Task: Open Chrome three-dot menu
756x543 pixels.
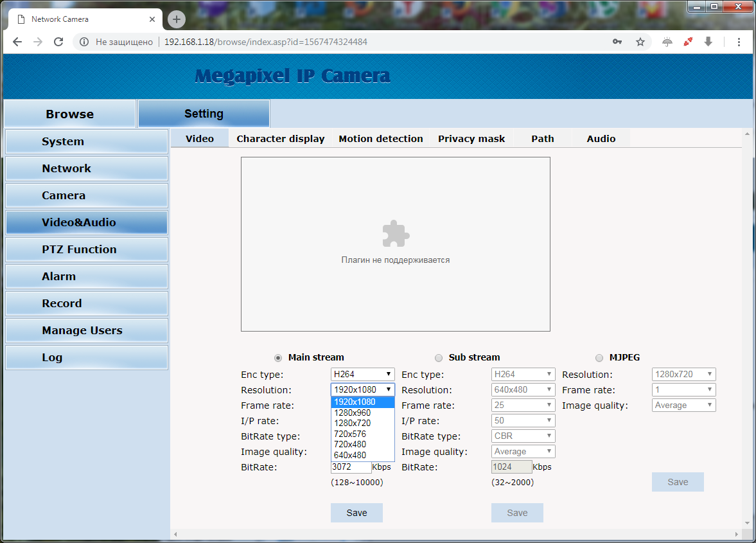Action: (x=739, y=42)
